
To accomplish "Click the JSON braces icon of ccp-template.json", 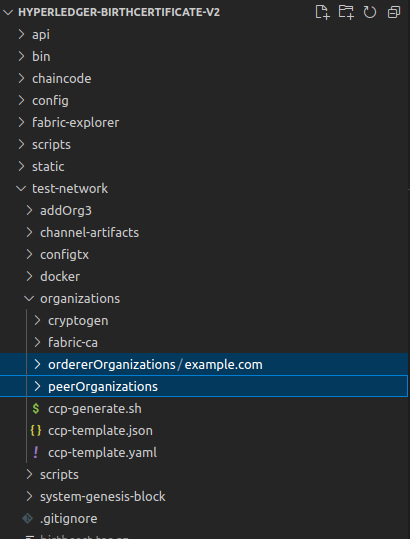I will pos(36,431).
